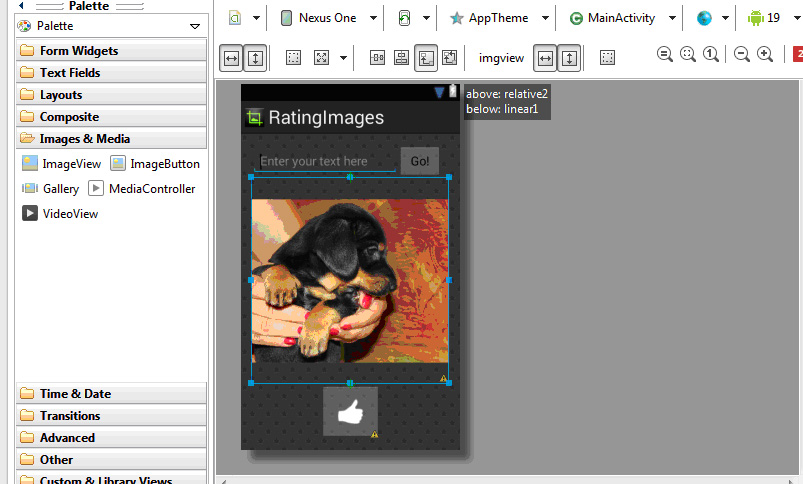This screenshot has width=803, height=484.
Task: Click the 'Enter your text here' field
Action: pyautogui.click(x=325, y=161)
